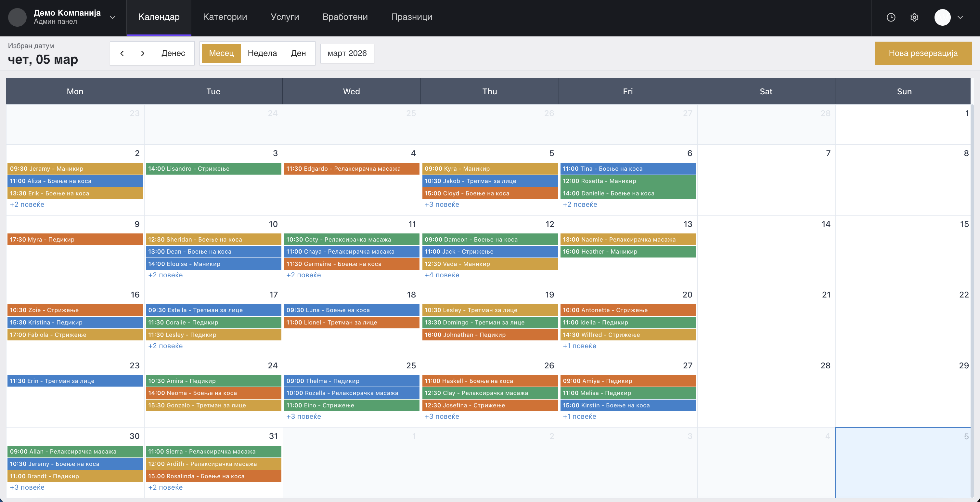The width and height of the screenshot is (980, 502).
Task: Switch to Ден view
Action: tap(299, 53)
